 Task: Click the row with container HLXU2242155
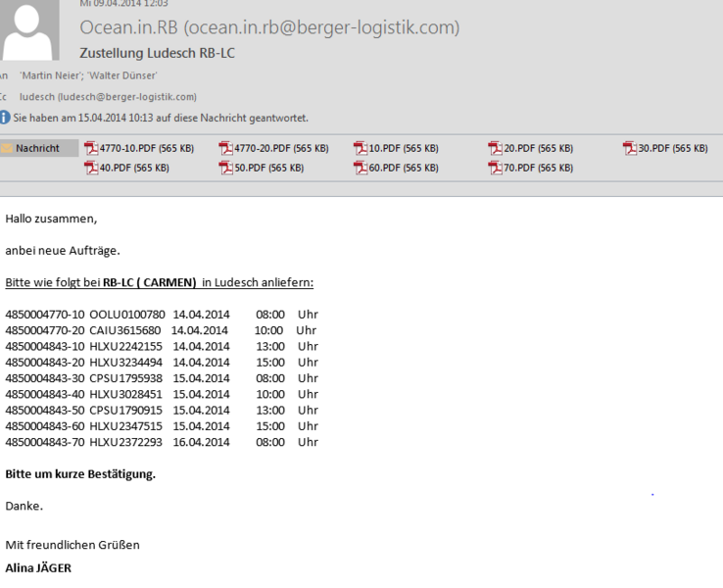162,346
